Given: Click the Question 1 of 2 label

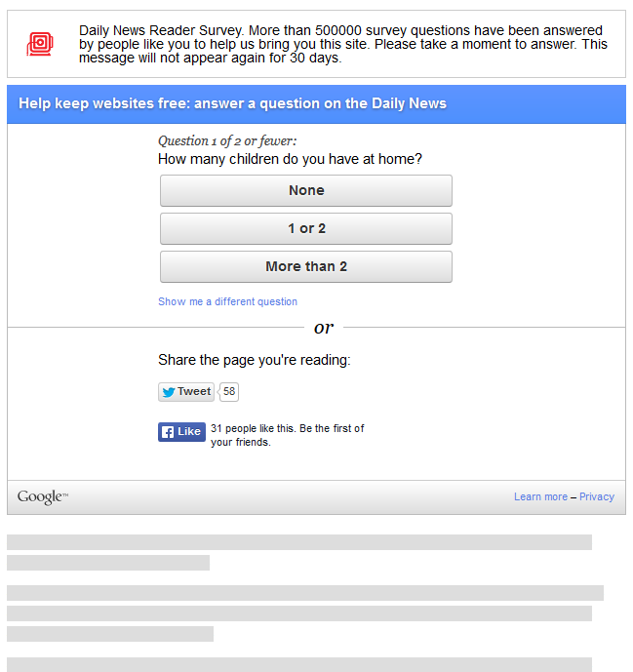Looking at the screenshot, I should (227, 141).
